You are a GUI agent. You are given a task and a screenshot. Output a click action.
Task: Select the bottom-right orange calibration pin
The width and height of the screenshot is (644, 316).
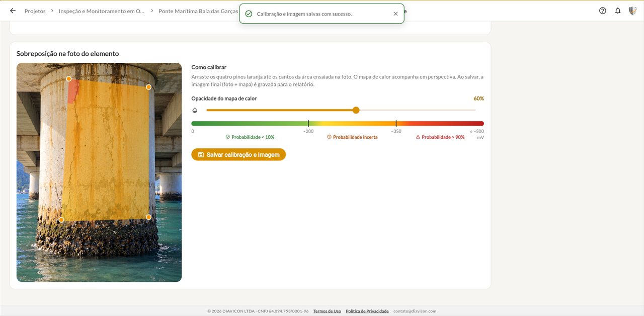[x=148, y=217]
